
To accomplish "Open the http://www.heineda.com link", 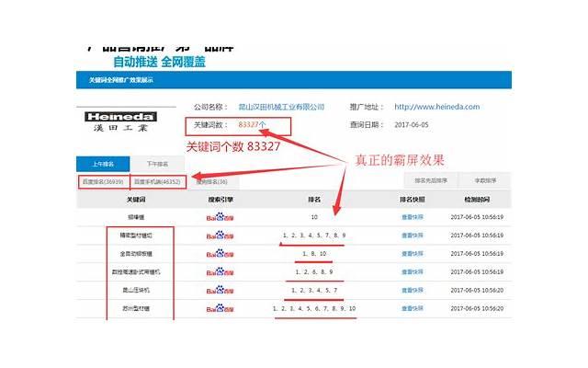I will pyautogui.click(x=437, y=107).
